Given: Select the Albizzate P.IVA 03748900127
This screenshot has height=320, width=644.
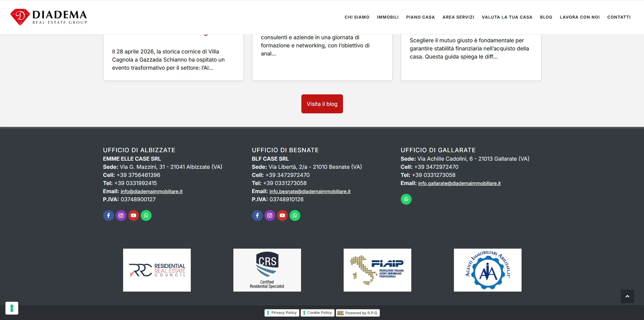Looking at the screenshot, I should (x=138, y=200).
